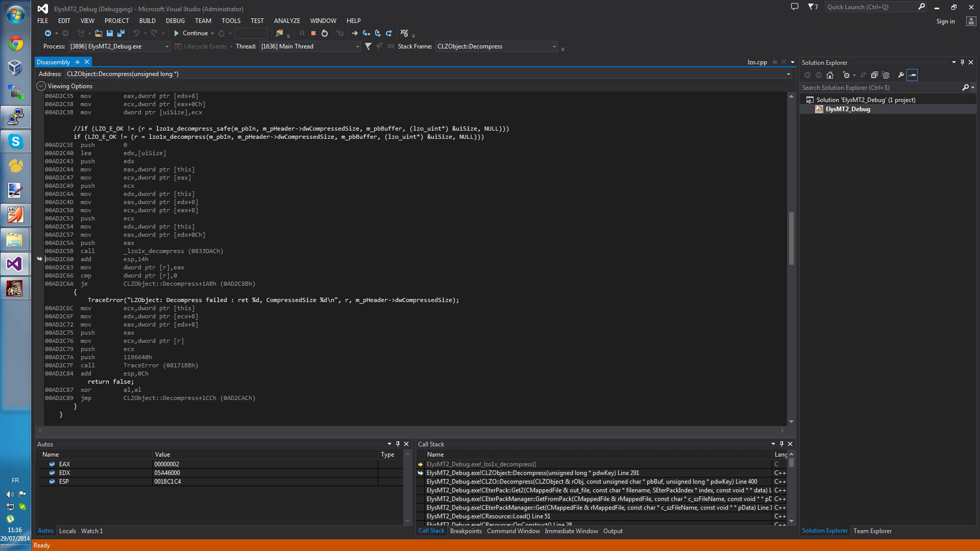Open the Stack Frame dropdown
Screen dimensions: 980x551
pos(554,46)
